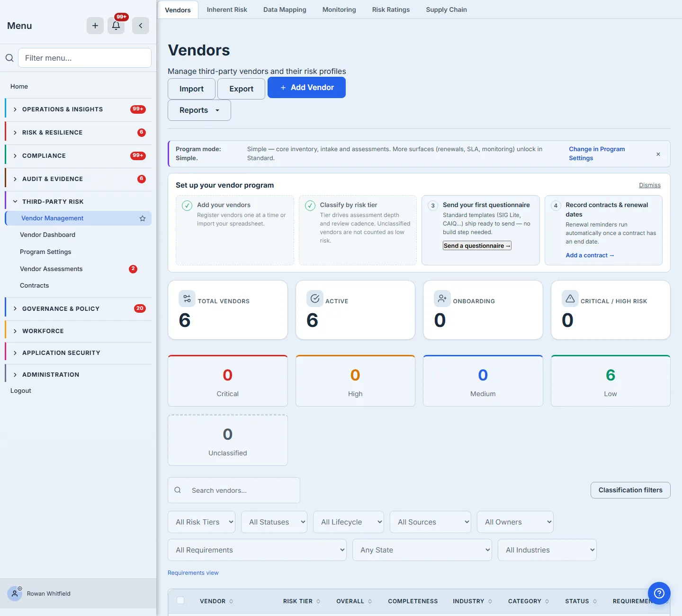
Task: Open the All Lifecycle dropdown
Action: point(349,522)
